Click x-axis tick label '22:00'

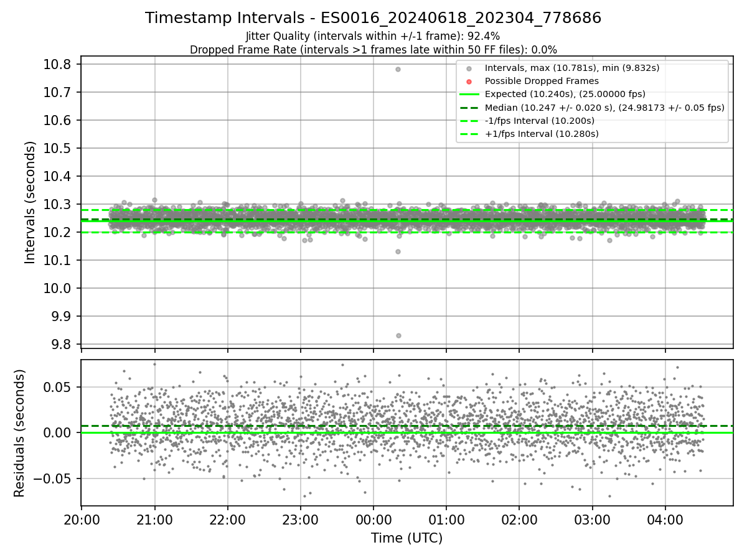tap(227, 520)
